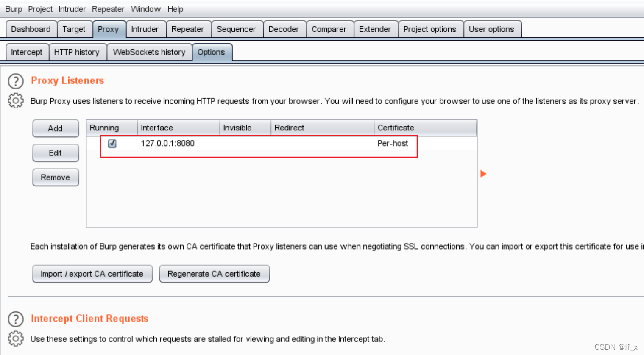Select the Proxy main tab
644x355 pixels.
pyautogui.click(x=109, y=29)
